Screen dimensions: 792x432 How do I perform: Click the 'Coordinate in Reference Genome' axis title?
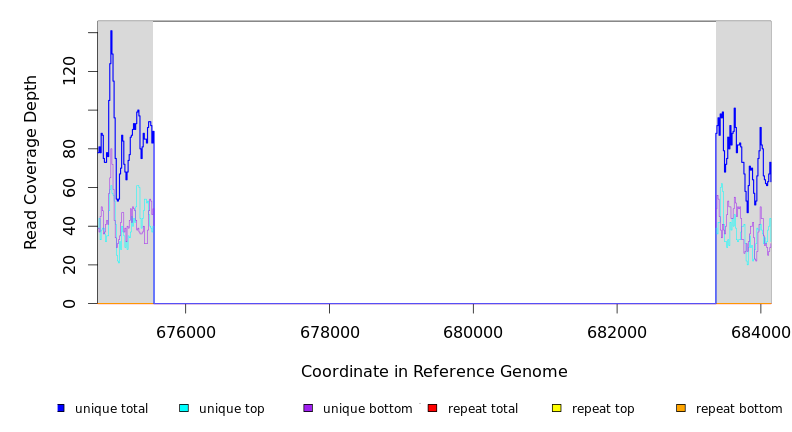click(x=434, y=372)
